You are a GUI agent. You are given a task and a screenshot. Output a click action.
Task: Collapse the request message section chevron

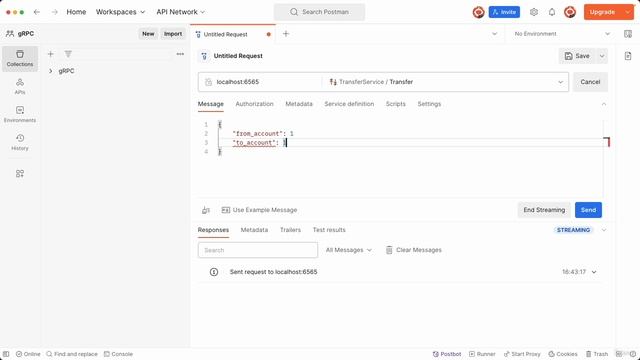(x=604, y=104)
